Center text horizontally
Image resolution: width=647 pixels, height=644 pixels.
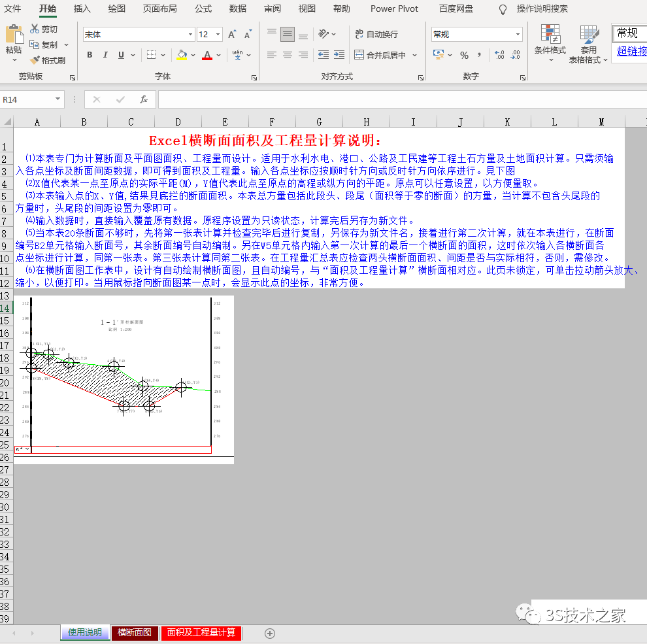288,55
